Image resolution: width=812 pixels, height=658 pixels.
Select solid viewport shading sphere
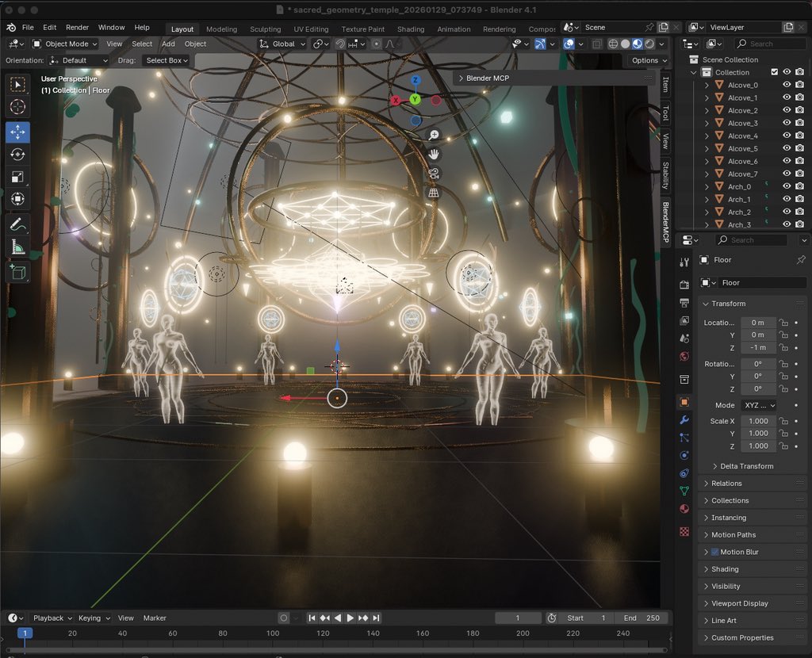point(625,44)
